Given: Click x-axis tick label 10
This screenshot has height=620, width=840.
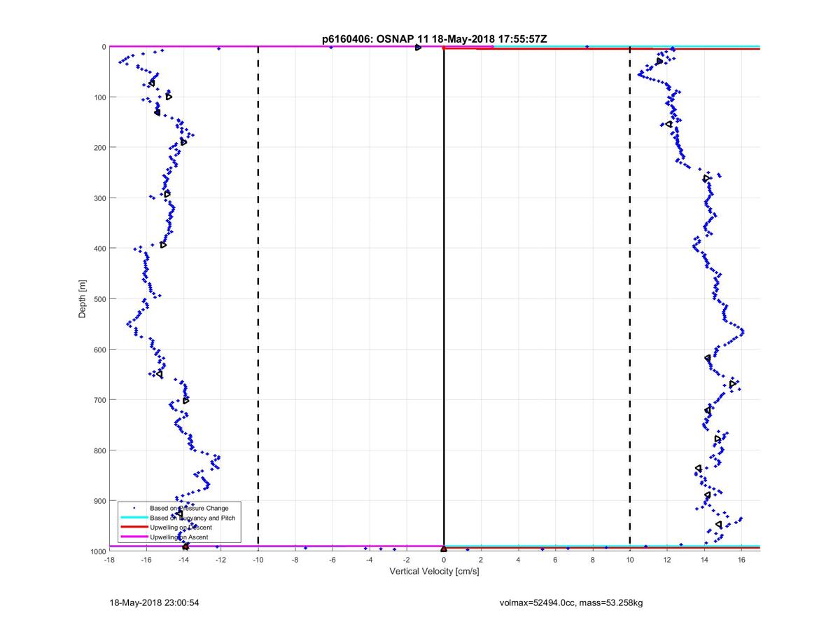Looking at the screenshot, I should point(630,560).
